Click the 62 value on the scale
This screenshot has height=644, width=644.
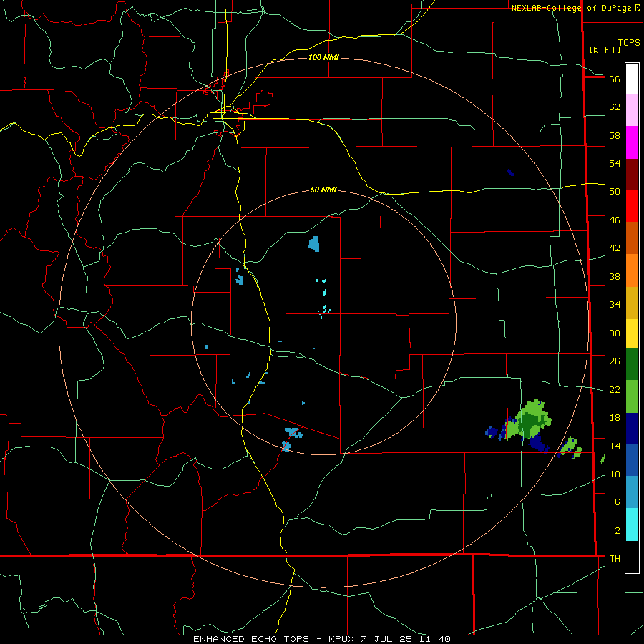point(615,107)
